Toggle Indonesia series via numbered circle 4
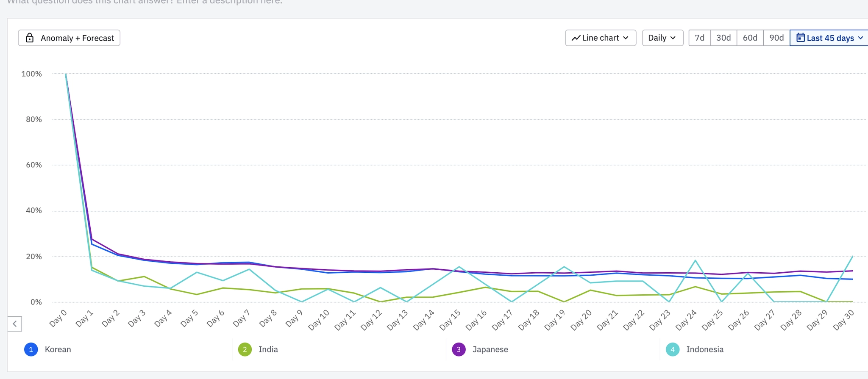868x379 pixels. (x=673, y=349)
